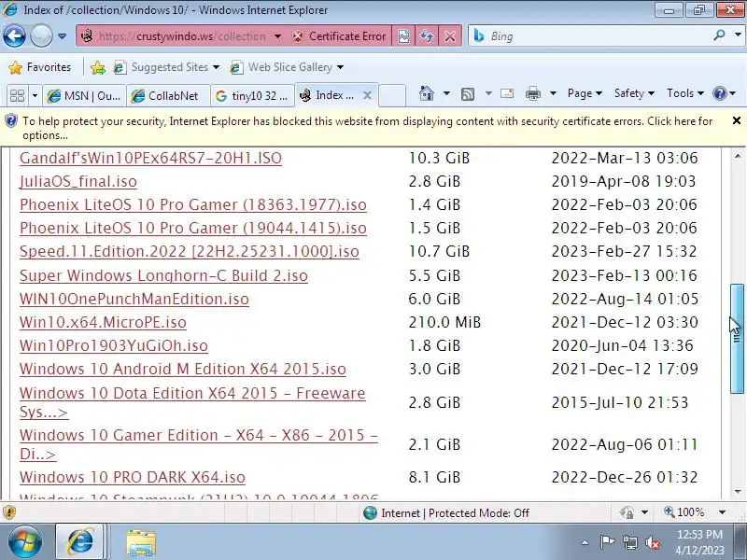Open Phoenix LiteOS 10 Pro Gamer (18363.1977).iso
Screen dimensions: 747x560
(x=193, y=204)
